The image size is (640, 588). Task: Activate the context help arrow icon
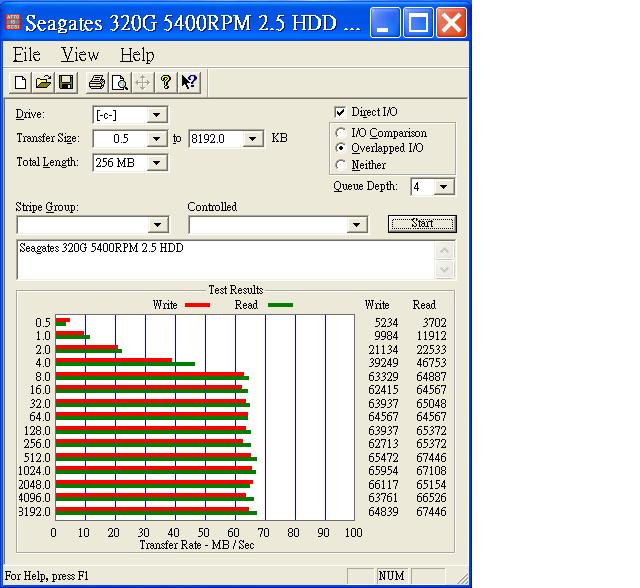(189, 82)
